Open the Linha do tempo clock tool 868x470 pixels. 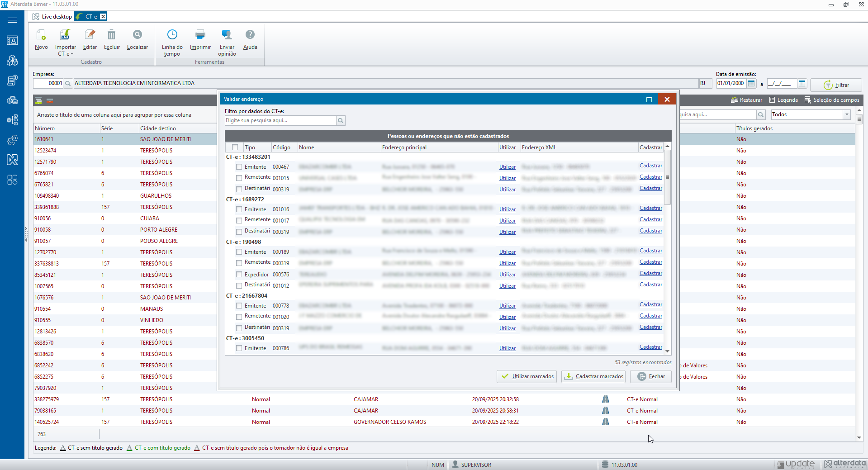tap(172, 43)
